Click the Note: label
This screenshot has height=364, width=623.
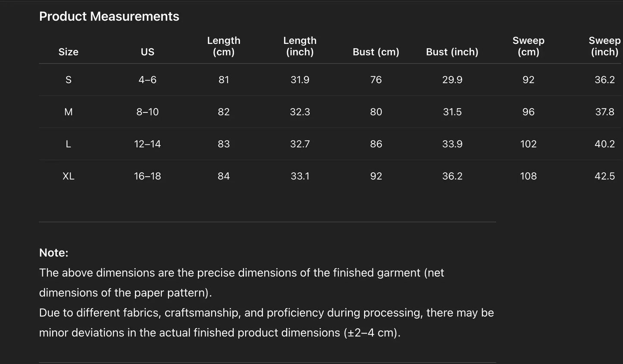point(54,252)
